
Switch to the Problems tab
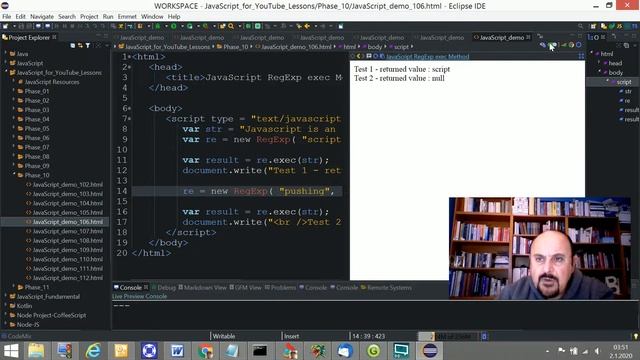tap(280, 287)
